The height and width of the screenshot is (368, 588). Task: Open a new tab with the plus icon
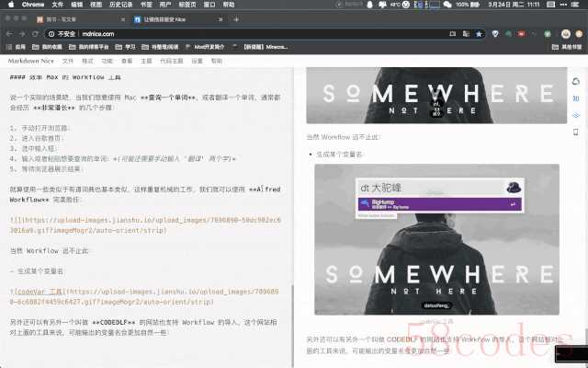pyautogui.click(x=236, y=17)
